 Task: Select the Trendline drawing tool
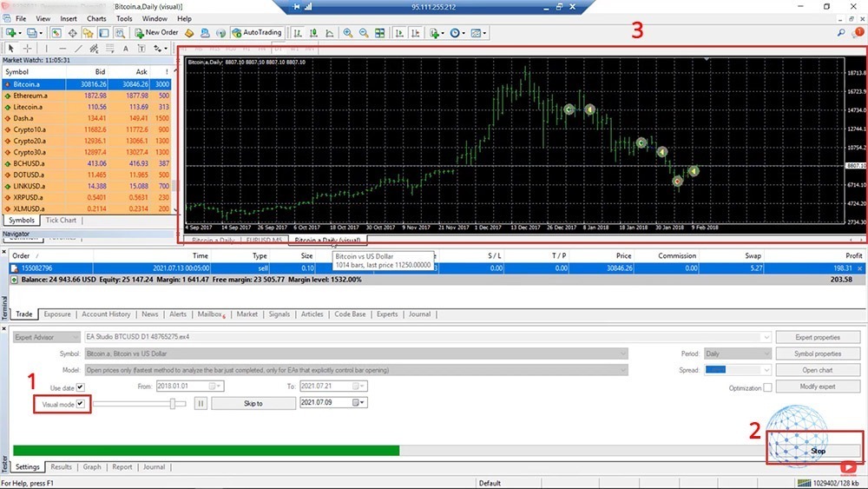(x=78, y=49)
